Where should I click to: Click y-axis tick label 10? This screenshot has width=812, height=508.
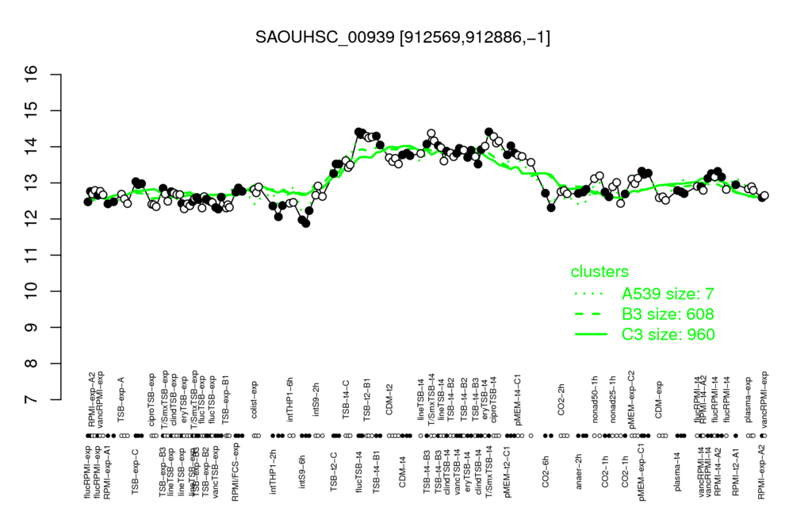coord(32,291)
